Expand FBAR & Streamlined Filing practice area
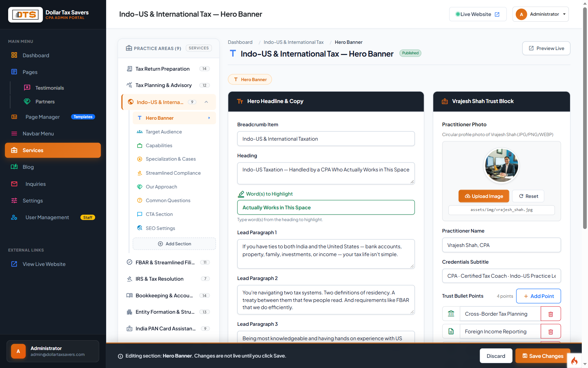Screen dimensions: 588x368 tap(168, 262)
